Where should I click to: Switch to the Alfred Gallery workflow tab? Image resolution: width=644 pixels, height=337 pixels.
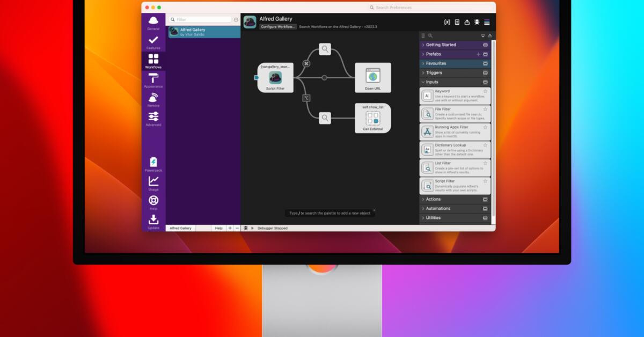click(x=181, y=228)
